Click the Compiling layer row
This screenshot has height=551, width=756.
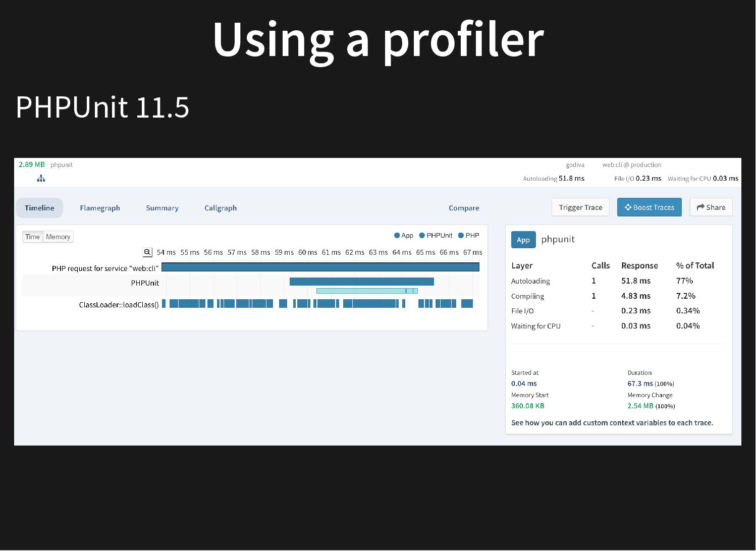pos(619,296)
